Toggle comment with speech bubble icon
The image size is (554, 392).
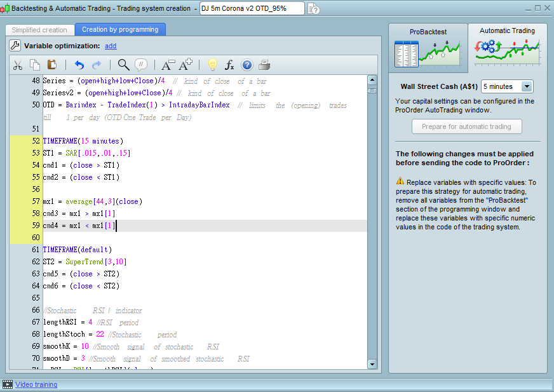click(x=141, y=65)
